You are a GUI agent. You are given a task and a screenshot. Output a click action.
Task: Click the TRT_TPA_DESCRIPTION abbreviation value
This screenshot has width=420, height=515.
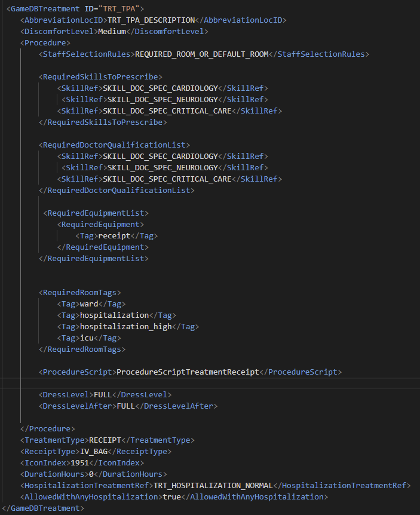tap(151, 20)
